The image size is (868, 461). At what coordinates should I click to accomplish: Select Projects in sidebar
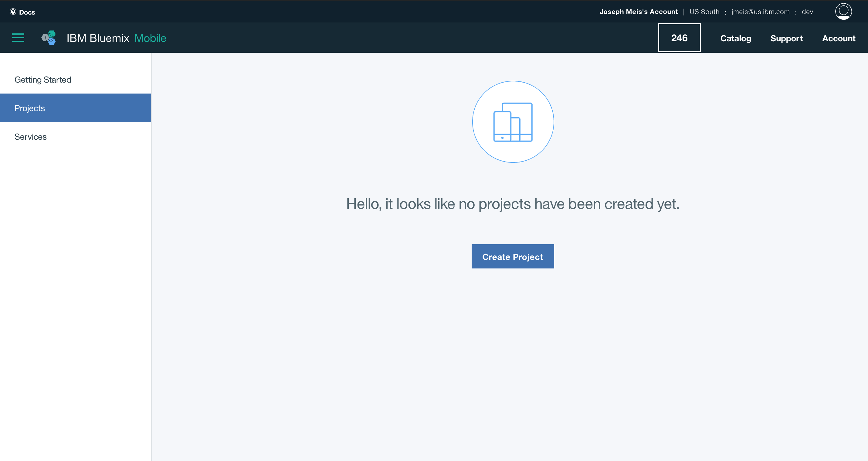click(30, 108)
